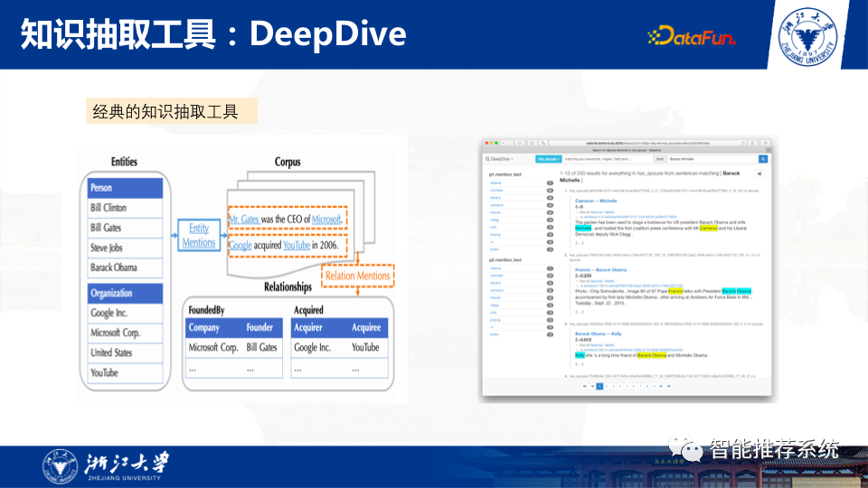Click share icon beside results summary
Image resolution: width=868 pixels, height=488 pixels.
pyautogui.click(x=759, y=174)
